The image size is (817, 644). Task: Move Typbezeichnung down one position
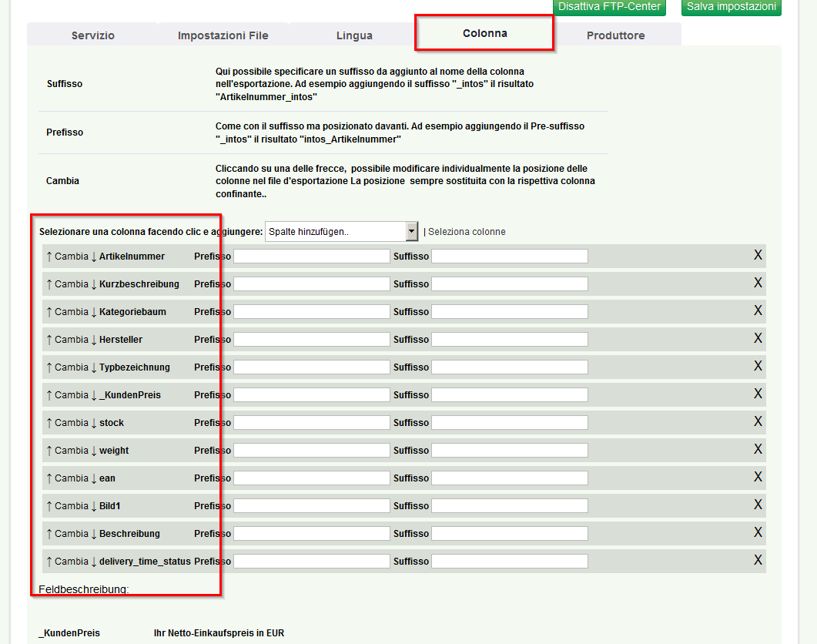tap(94, 367)
